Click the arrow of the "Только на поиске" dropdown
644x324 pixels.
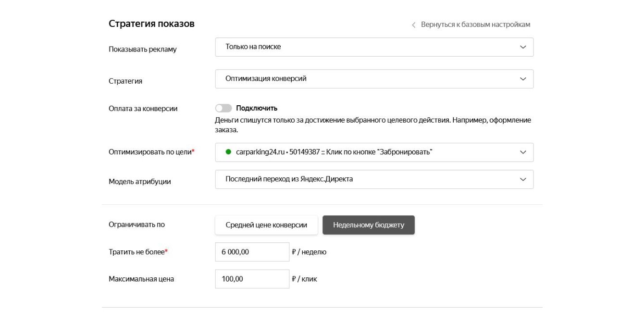[523, 47]
